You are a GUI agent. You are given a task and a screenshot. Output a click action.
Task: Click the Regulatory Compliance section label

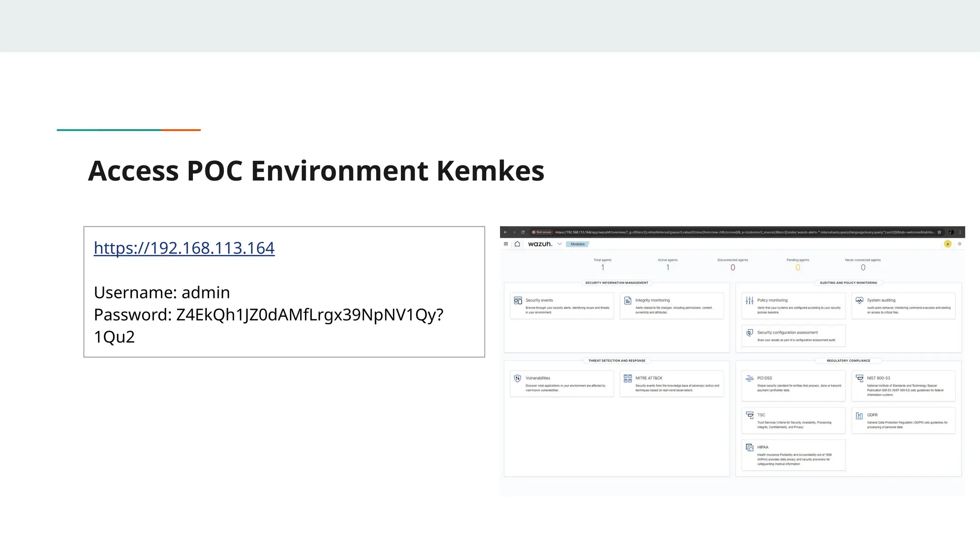pyautogui.click(x=848, y=361)
